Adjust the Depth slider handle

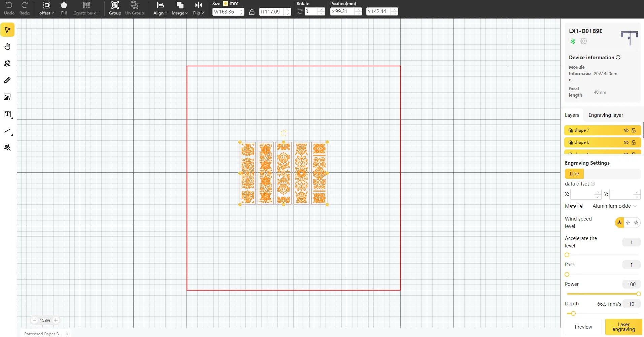pos(573,313)
